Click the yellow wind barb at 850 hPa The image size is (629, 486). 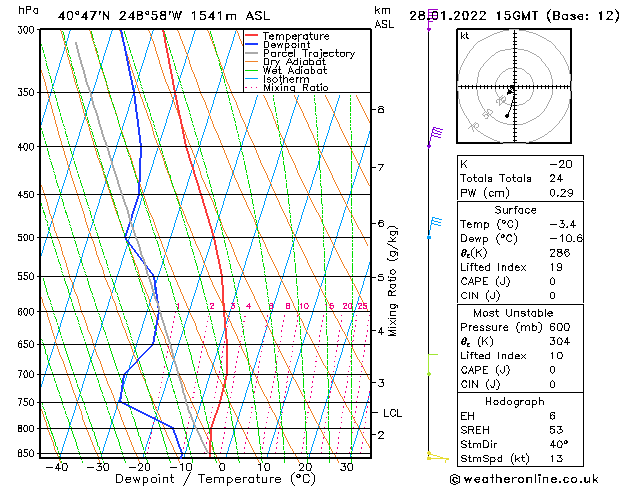tap(436, 457)
